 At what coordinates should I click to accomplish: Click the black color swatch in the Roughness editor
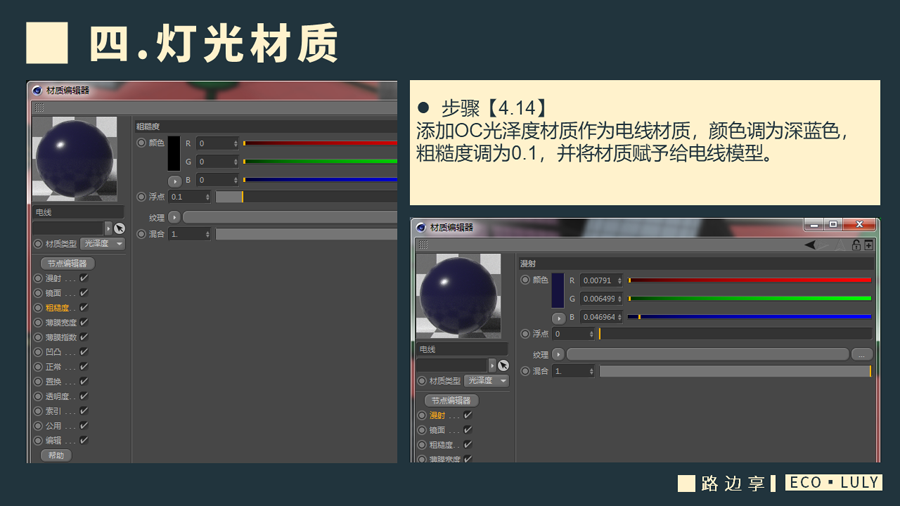(173, 153)
